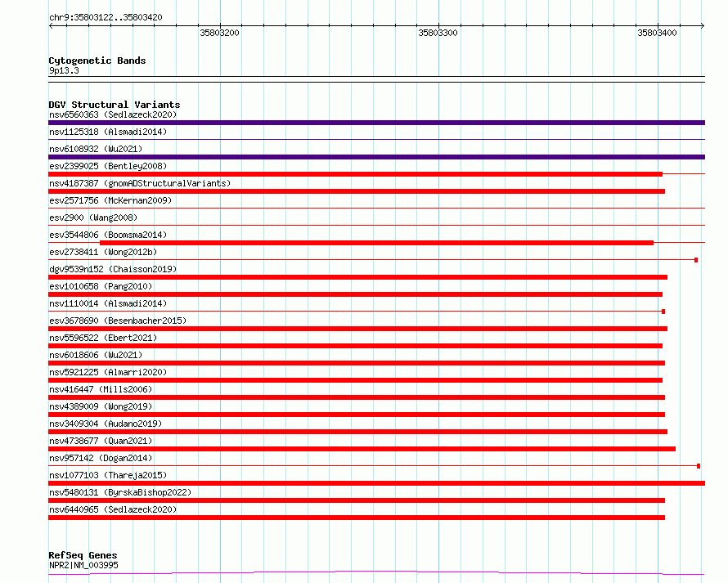728x583 pixels.
Task: Open the nsv4389009 (Wong2019) label
Action: coord(101,406)
